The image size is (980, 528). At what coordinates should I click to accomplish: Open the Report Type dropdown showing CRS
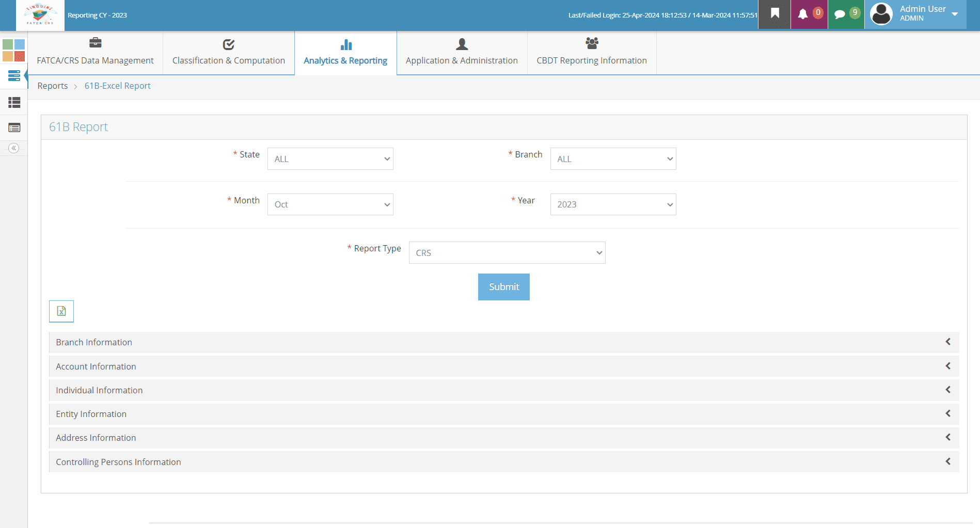tap(507, 253)
